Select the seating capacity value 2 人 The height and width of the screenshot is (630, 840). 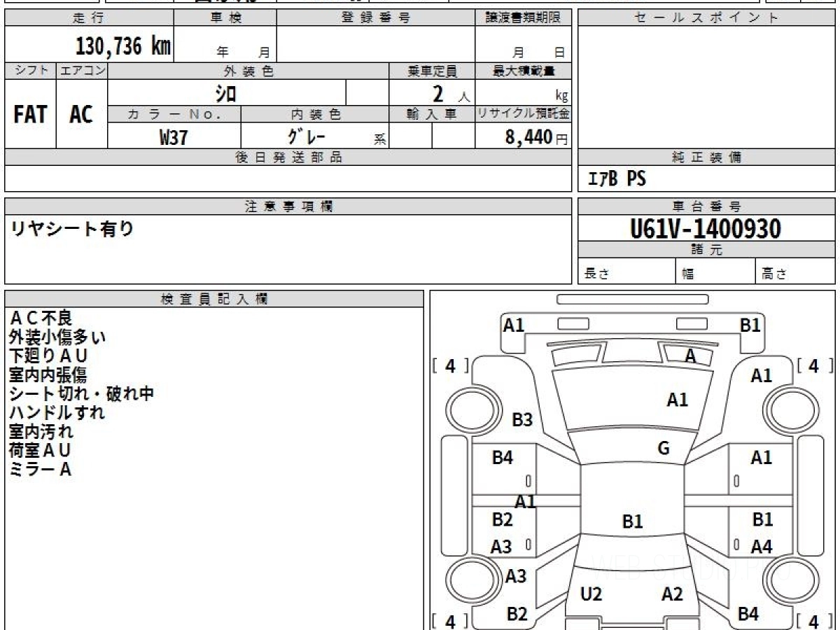(x=450, y=94)
